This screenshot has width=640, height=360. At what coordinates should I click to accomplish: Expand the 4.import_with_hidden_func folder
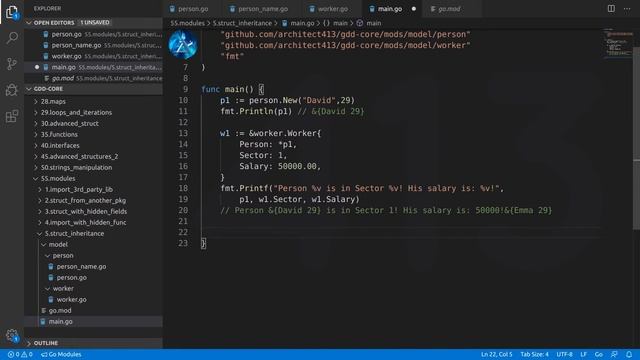point(93,222)
